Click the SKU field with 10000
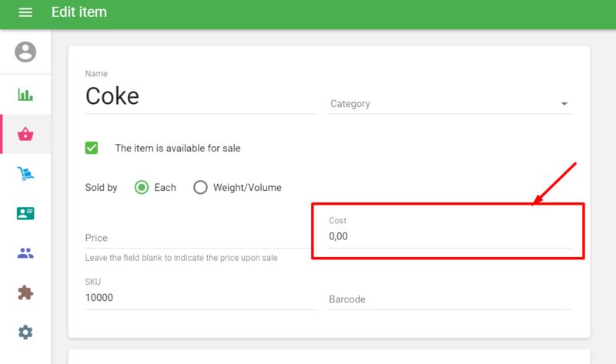Viewport: 616px width, 364px height. tap(200, 298)
